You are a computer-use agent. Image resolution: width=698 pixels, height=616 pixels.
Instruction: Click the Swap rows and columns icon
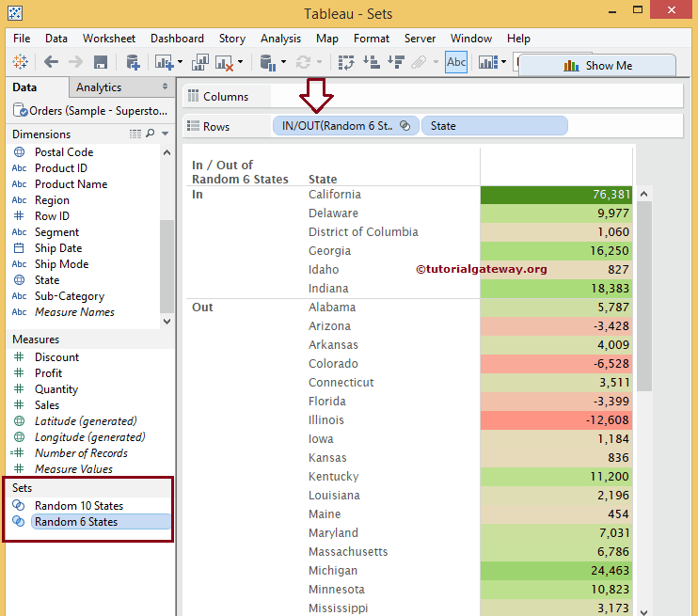coord(346,63)
